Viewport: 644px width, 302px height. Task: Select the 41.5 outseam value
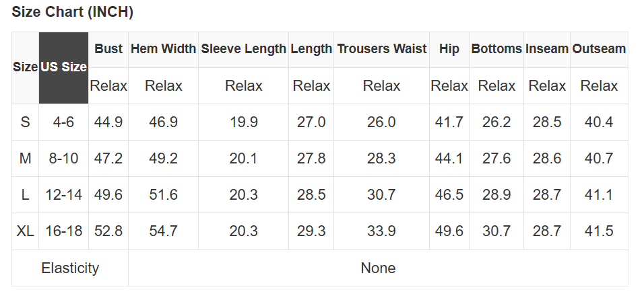point(599,231)
